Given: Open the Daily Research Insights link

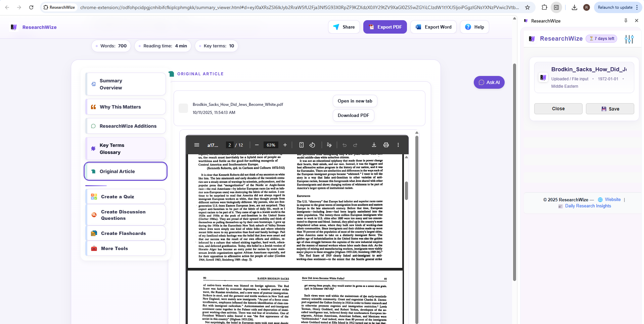Looking at the screenshot, I should point(588,206).
